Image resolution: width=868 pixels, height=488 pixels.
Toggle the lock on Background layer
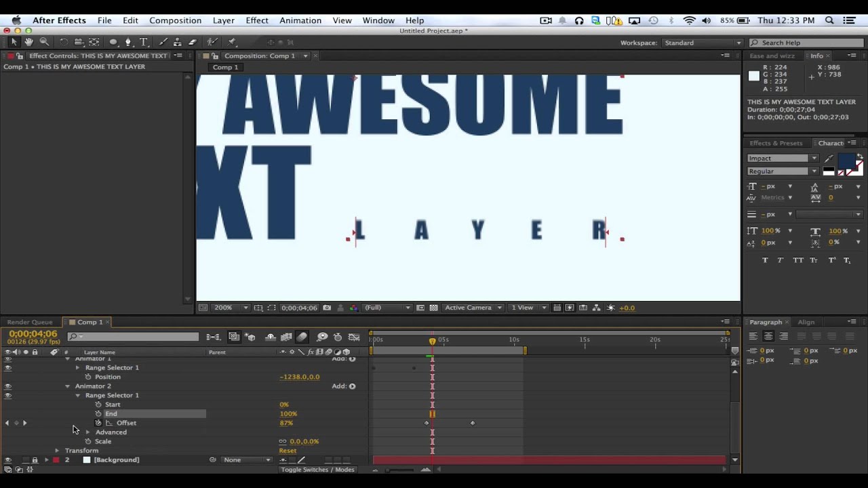coord(35,460)
